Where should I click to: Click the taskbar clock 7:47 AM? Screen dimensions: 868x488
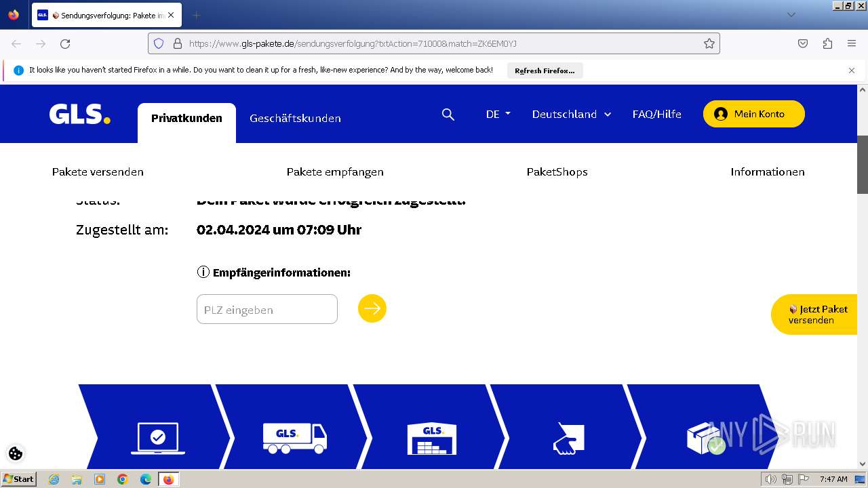point(833,479)
